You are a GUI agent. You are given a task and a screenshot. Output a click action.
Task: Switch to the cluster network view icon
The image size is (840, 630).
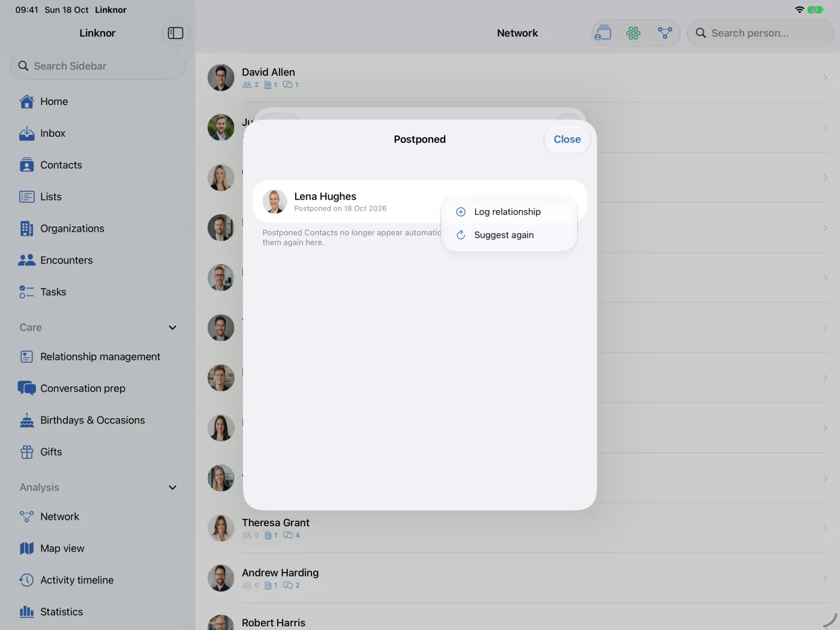pos(634,33)
